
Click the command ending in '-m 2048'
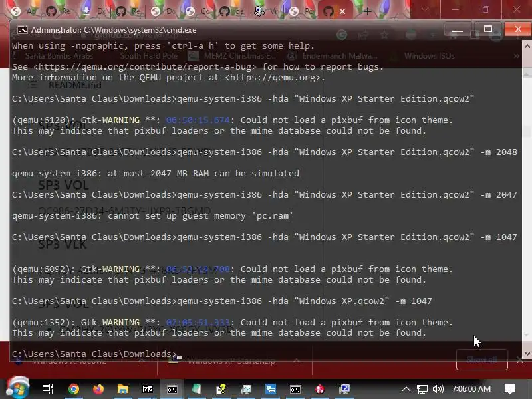tap(265, 152)
